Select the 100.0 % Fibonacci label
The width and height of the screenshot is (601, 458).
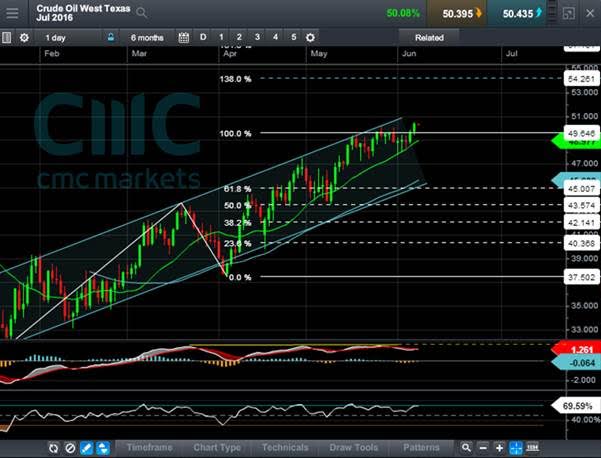(235, 133)
